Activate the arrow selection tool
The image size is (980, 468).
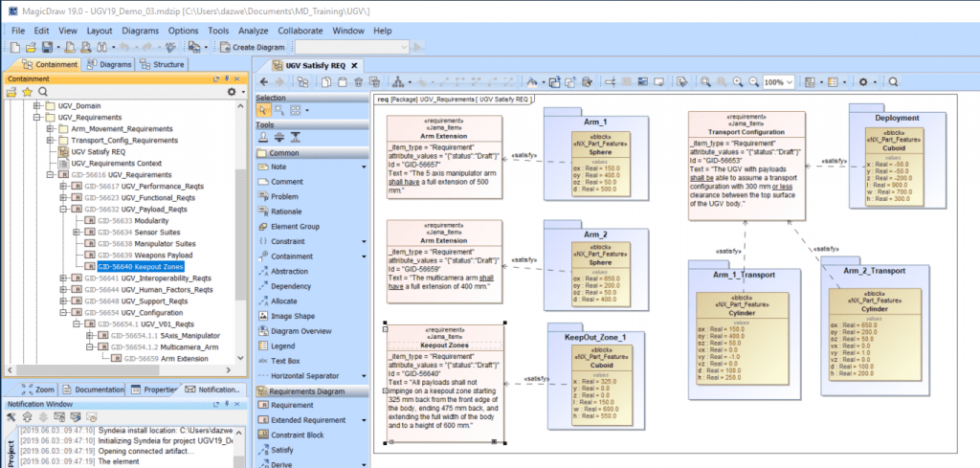tap(265, 111)
